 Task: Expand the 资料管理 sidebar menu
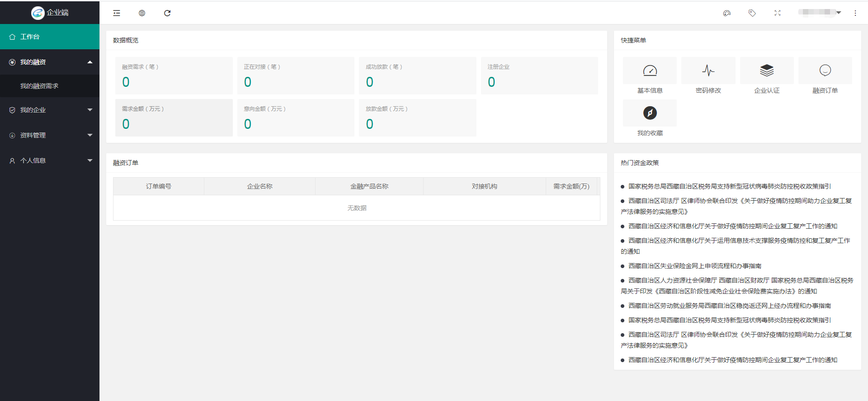[50, 135]
